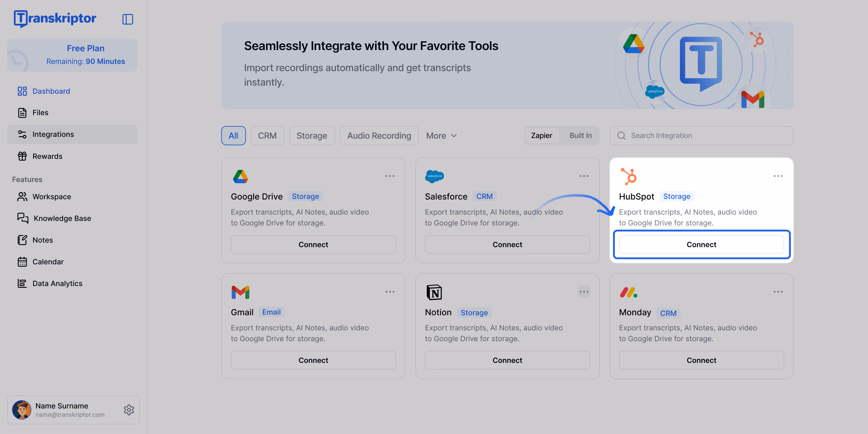This screenshot has height=434, width=868.
Task: Select the Zapier toggle option
Action: click(541, 135)
